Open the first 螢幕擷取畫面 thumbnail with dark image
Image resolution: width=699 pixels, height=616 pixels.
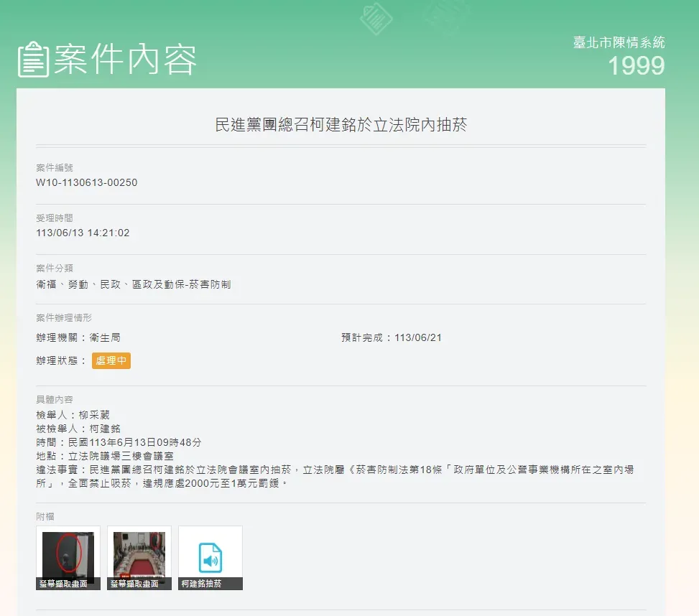(x=68, y=558)
